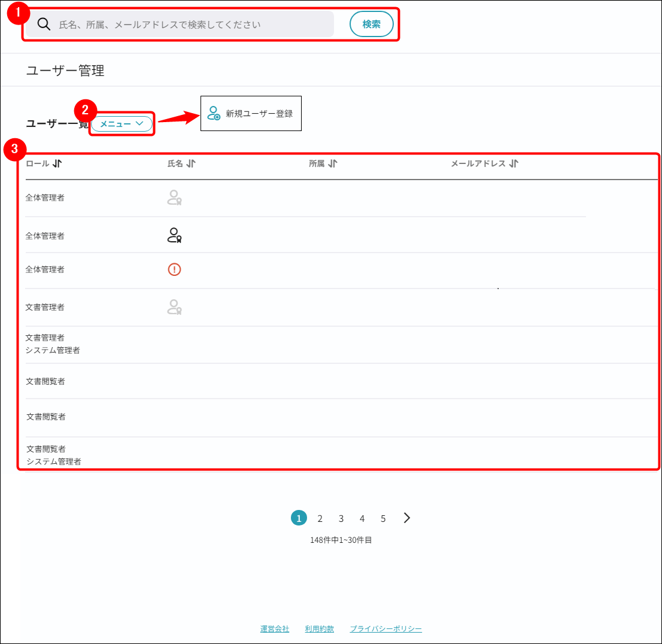Open the プライバシーポリシー footer link
Image resolution: width=662 pixels, height=644 pixels.
coord(385,629)
